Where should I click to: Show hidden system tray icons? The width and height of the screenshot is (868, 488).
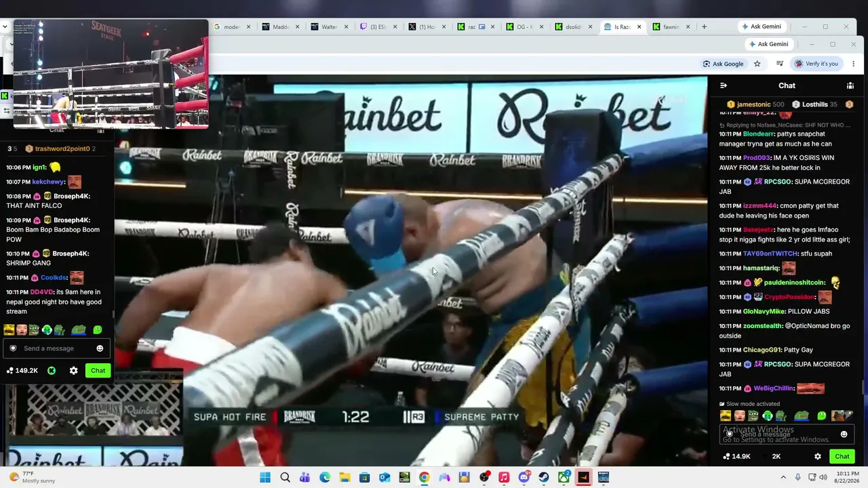point(783,477)
